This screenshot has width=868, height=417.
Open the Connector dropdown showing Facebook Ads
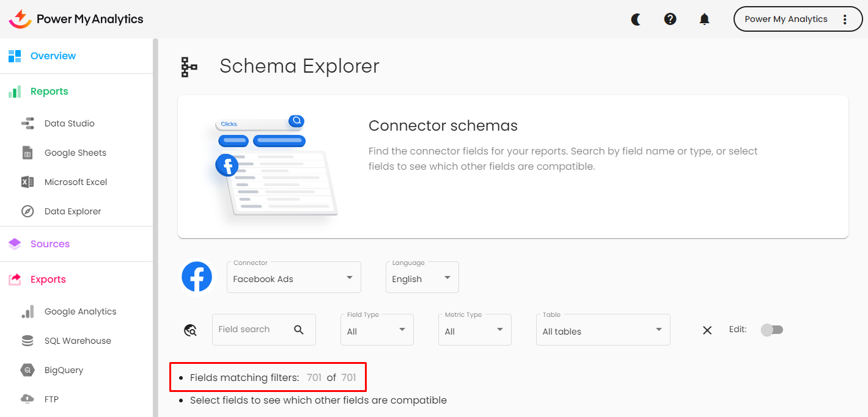coord(293,278)
